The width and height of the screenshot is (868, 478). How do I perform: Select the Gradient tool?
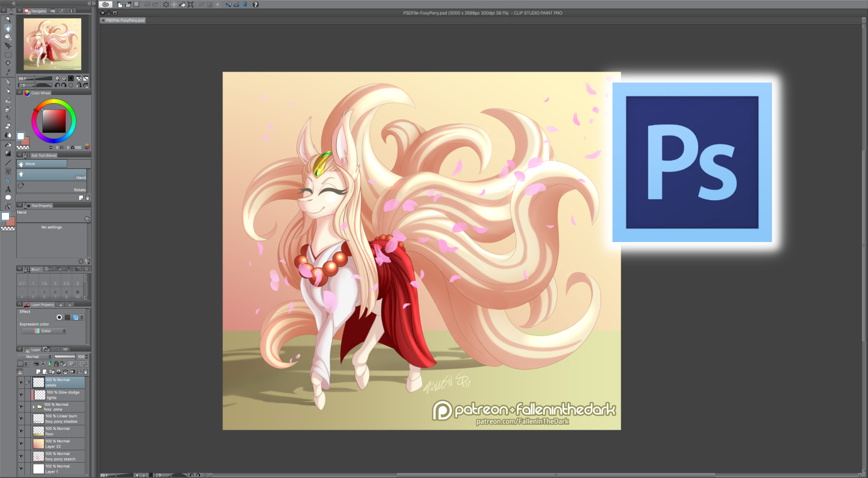pyautogui.click(x=8, y=154)
